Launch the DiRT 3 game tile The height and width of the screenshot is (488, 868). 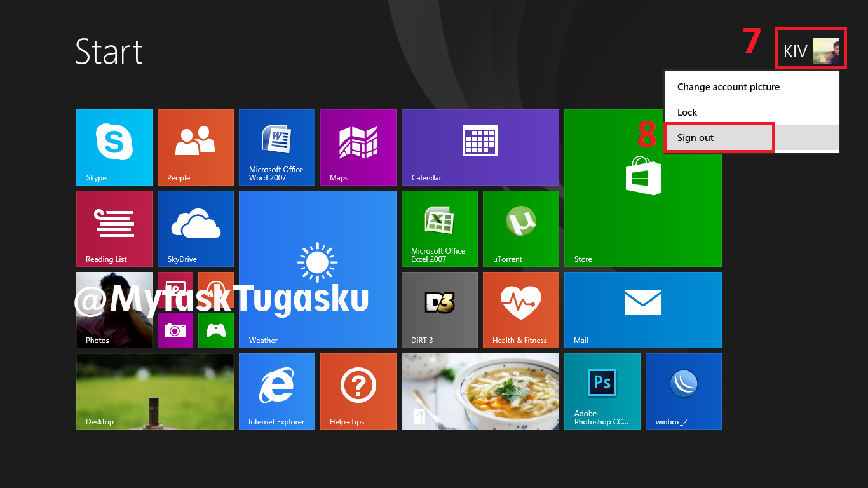(x=440, y=310)
